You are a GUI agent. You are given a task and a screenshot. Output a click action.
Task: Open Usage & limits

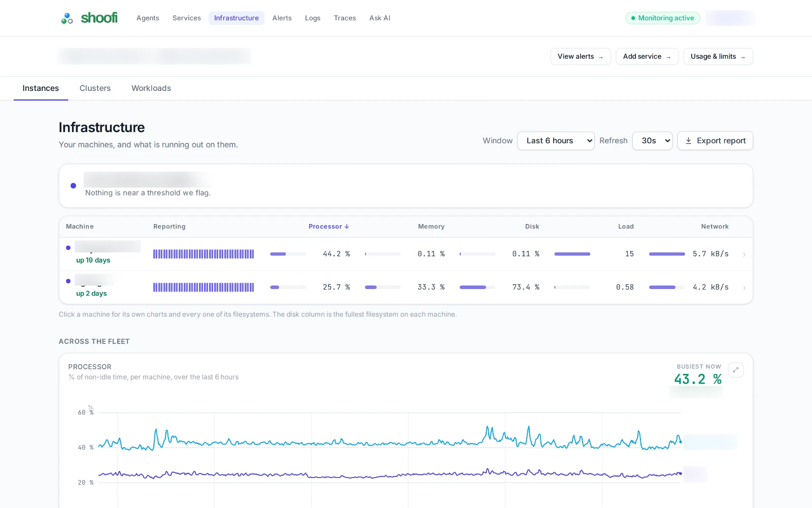click(718, 56)
